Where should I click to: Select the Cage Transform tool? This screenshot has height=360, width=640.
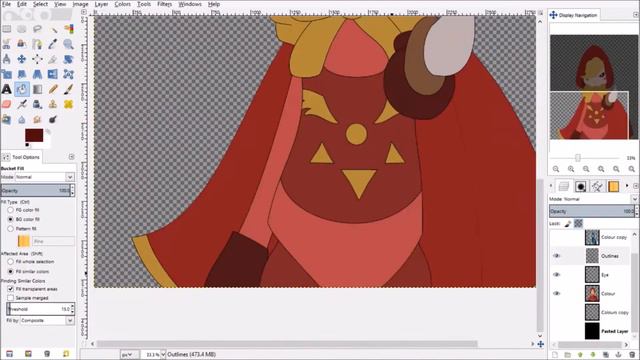(69, 74)
